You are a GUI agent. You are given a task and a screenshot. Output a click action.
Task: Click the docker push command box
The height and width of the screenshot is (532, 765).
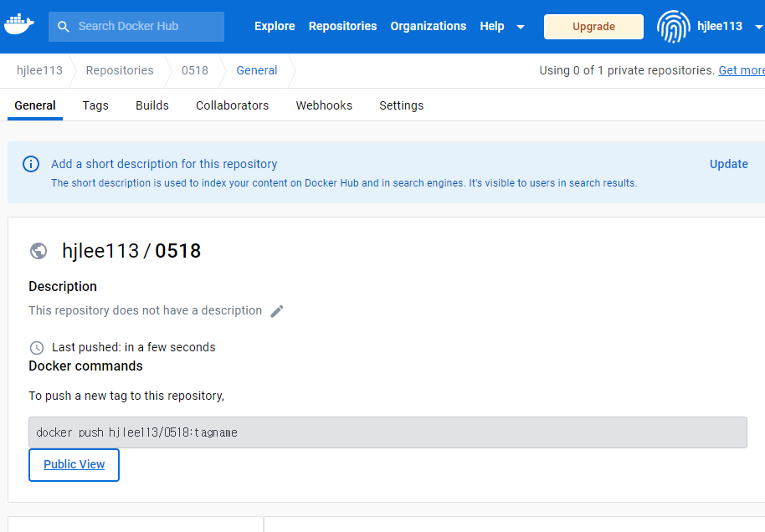coord(388,432)
